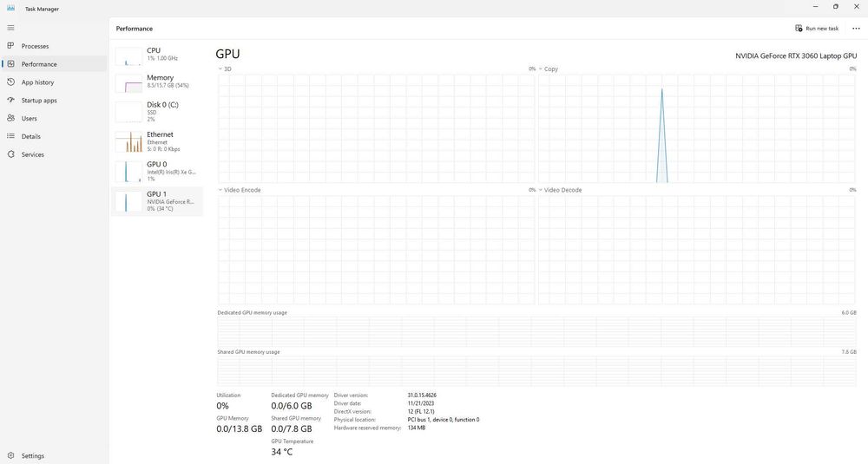Go to the Performance page
The height and width of the screenshot is (464, 868).
tap(54, 64)
